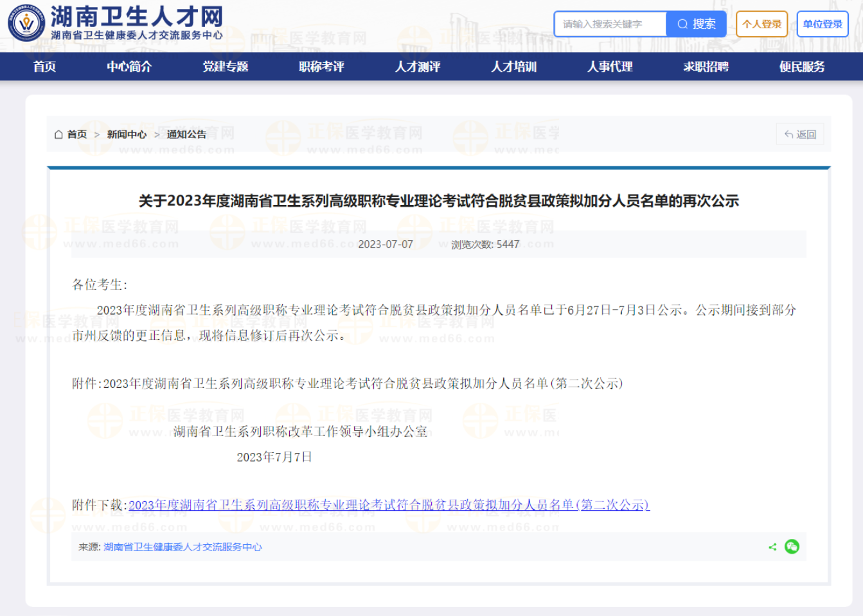Open the 职称考评 navigation item

tap(321, 66)
